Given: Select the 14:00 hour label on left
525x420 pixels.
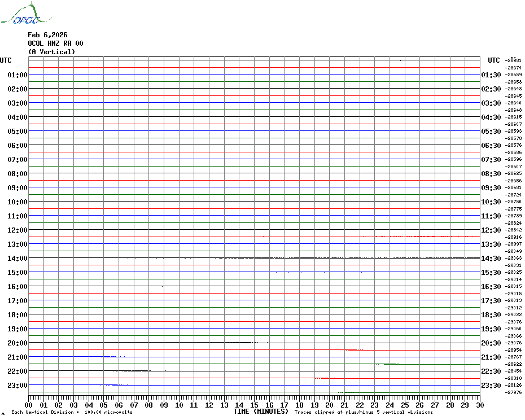Looking at the screenshot, I should 17,259.
